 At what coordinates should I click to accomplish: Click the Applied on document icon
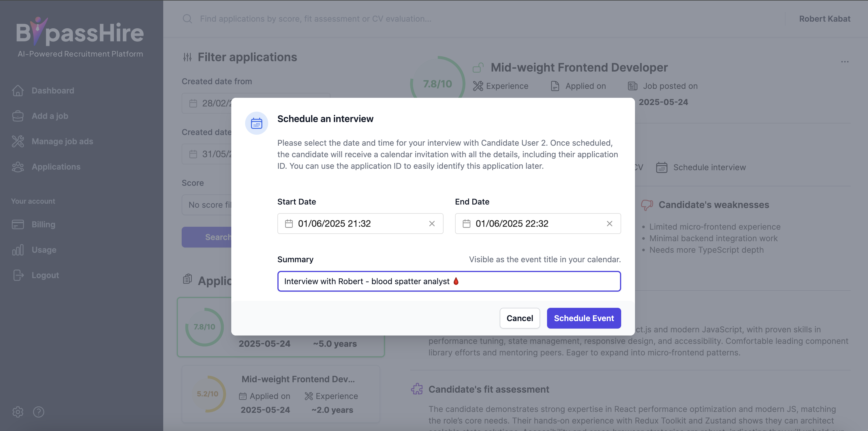click(555, 86)
